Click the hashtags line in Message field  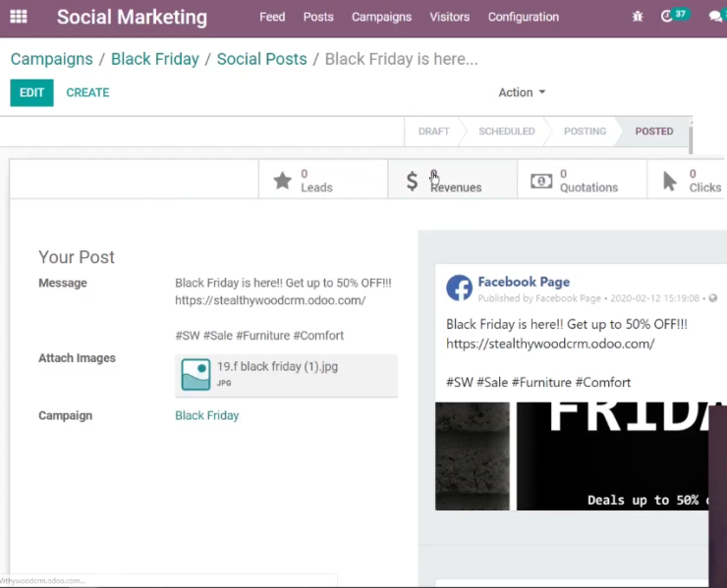pos(259,336)
